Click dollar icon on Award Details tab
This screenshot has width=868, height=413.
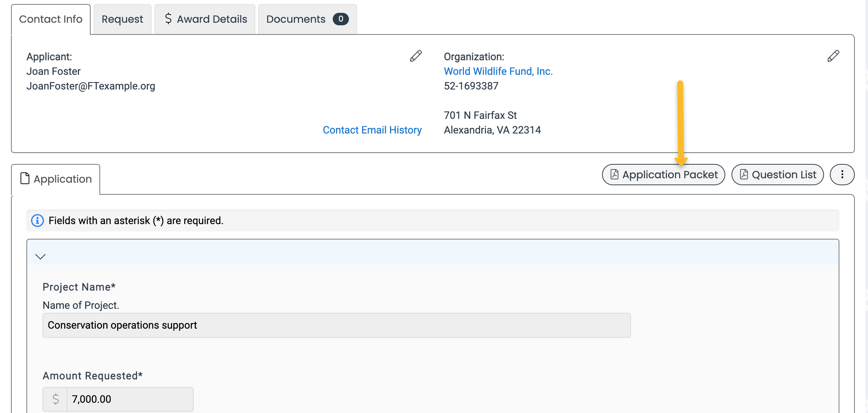168,18
